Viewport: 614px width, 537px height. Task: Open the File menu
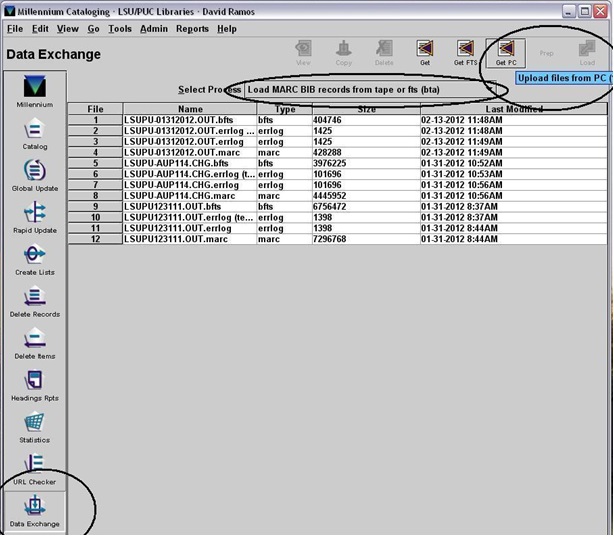[x=15, y=29]
